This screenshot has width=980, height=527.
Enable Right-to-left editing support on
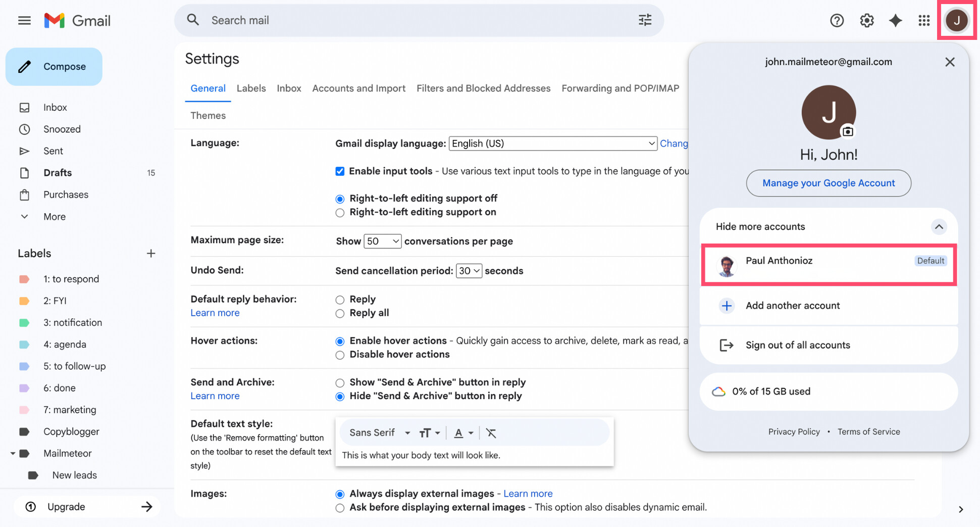(340, 212)
